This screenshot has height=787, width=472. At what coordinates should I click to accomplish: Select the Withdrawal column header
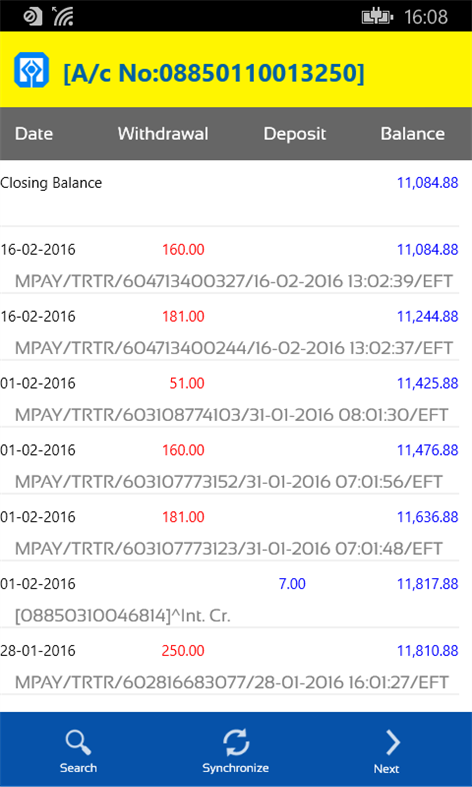(163, 134)
